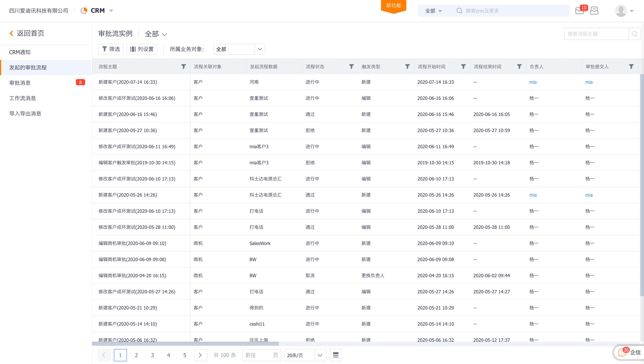The width and height of the screenshot is (644, 364).
Task: Open the 企信 chat bubble icon
Action: click(622, 352)
